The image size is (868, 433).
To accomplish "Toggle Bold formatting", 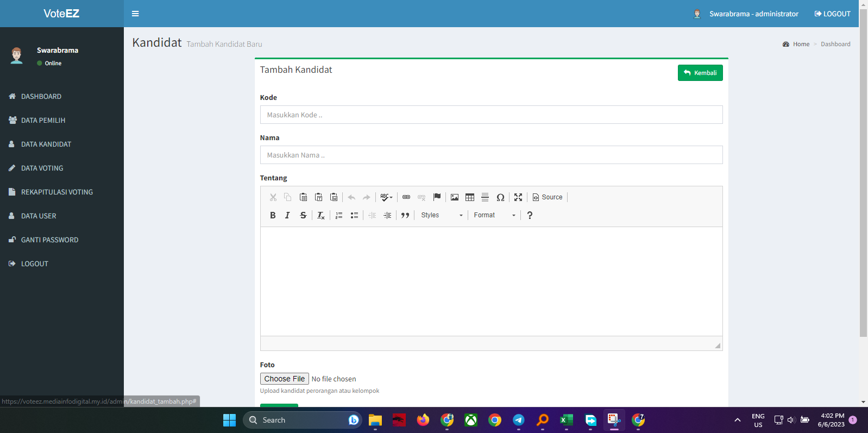I will tap(273, 215).
